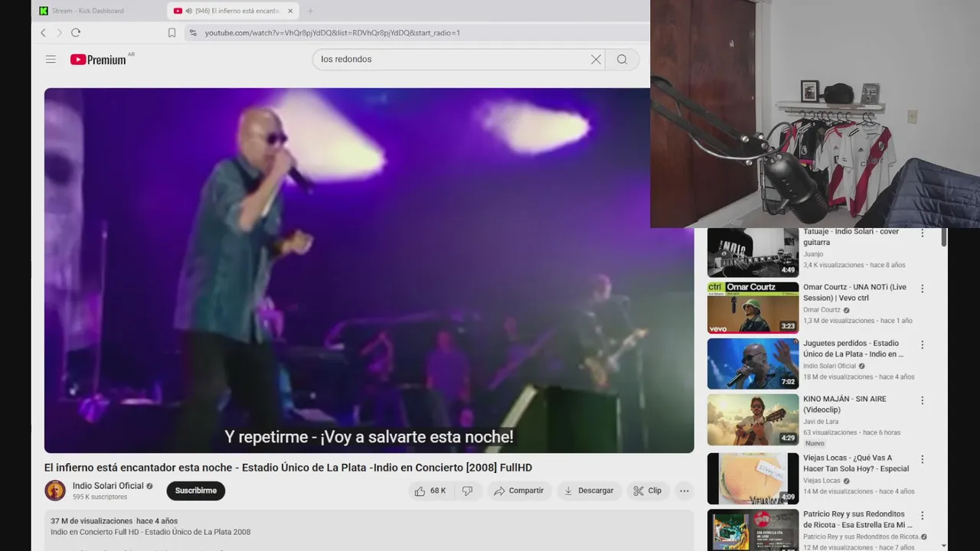Click the video title text
The height and width of the screenshot is (551, 980).
288,468
